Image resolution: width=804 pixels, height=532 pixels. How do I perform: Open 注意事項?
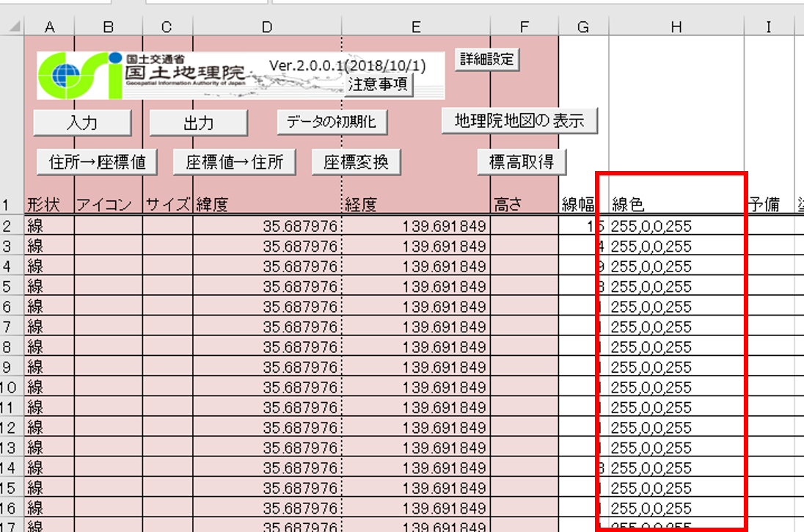(379, 84)
